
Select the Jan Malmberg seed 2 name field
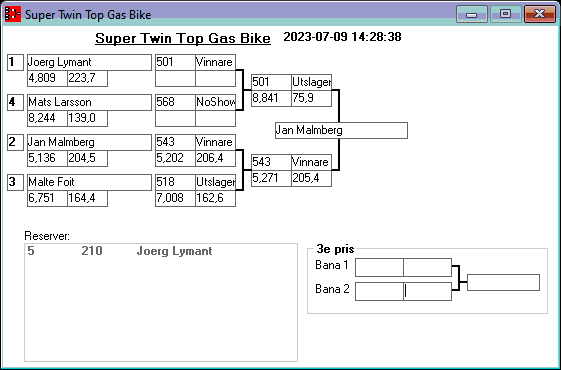point(89,142)
